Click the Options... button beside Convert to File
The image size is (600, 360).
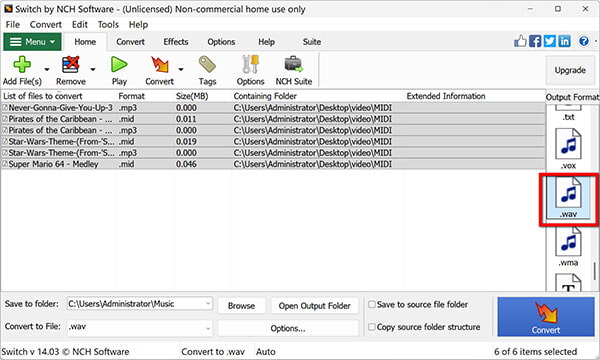(x=288, y=328)
